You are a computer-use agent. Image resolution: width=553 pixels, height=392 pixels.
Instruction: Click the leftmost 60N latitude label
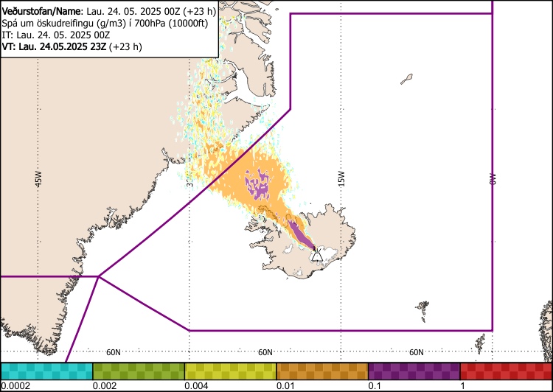pyautogui.click(x=114, y=352)
